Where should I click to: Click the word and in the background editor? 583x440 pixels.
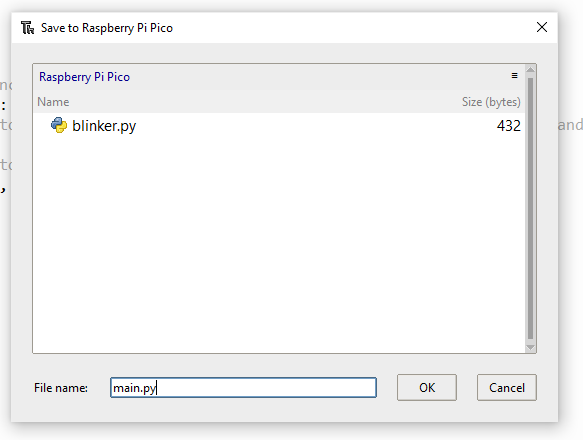click(x=570, y=125)
